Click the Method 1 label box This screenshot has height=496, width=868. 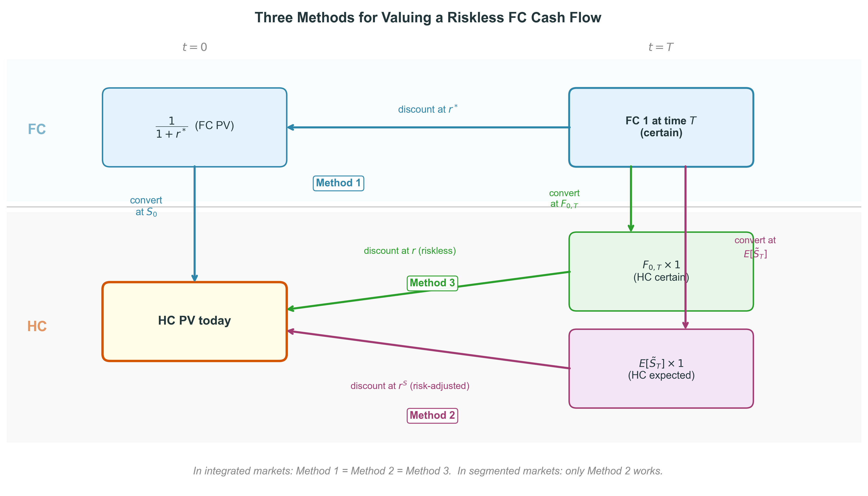click(x=338, y=183)
